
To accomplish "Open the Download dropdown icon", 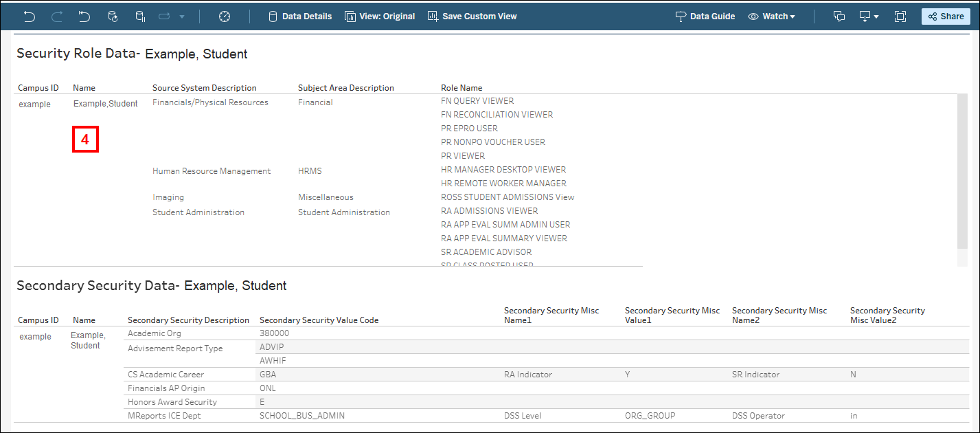I will 869,16.
